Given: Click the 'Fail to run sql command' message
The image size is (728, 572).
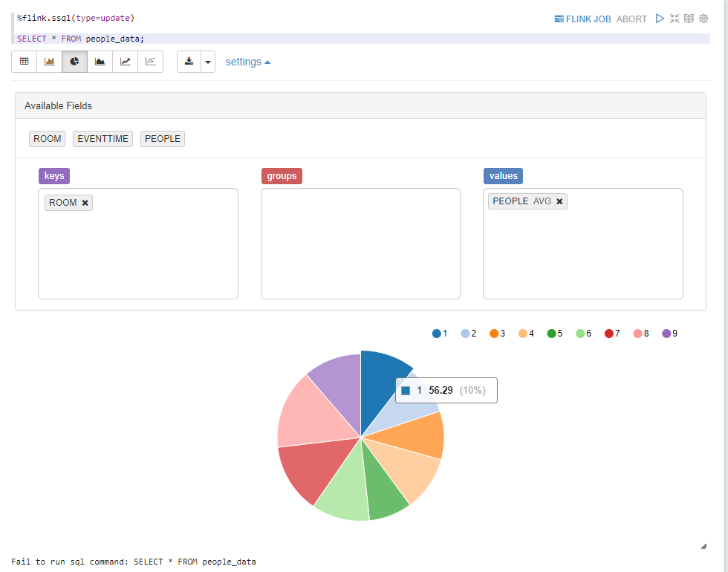Looking at the screenshot, I should click(x=134, y=562).
